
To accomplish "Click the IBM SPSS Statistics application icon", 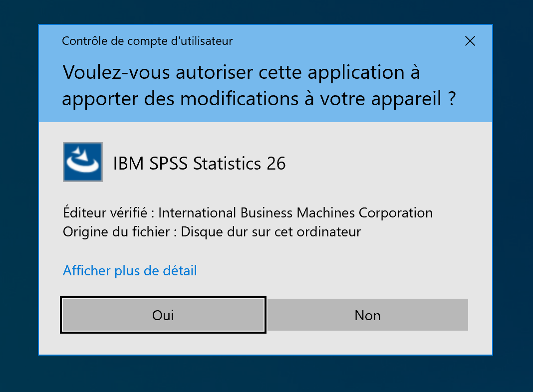I will click(x=83, y=162).
